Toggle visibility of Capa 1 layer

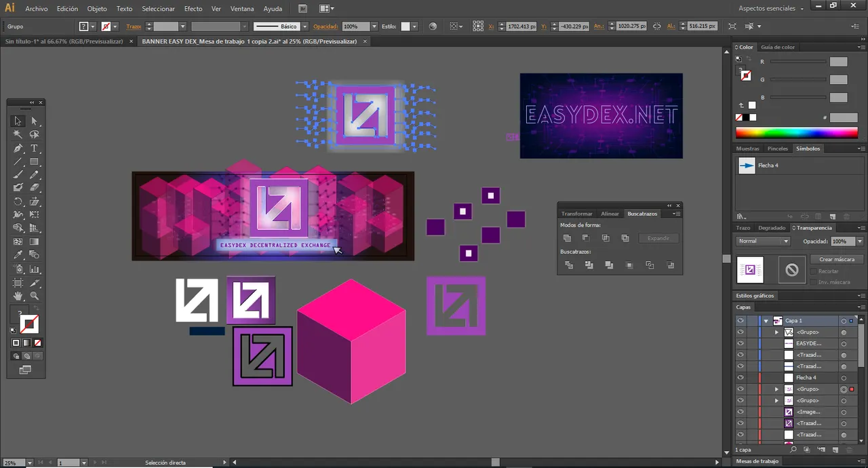click(741, 321)
